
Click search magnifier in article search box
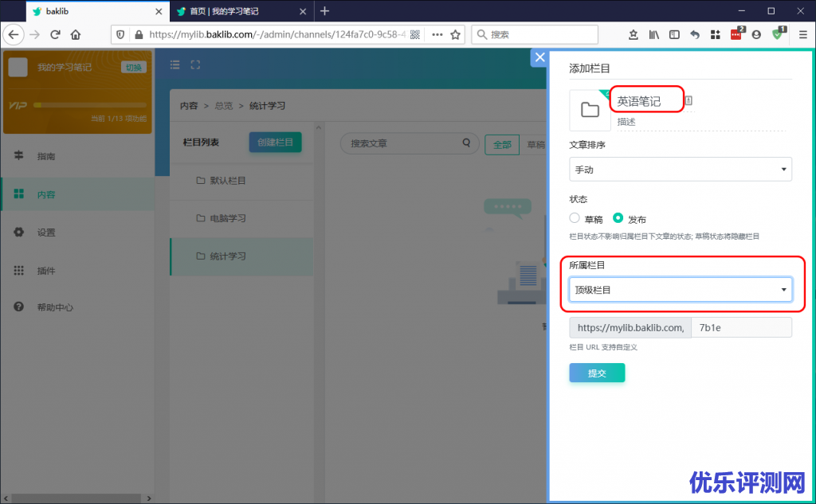pyautogui.click(x=466, y=143)
